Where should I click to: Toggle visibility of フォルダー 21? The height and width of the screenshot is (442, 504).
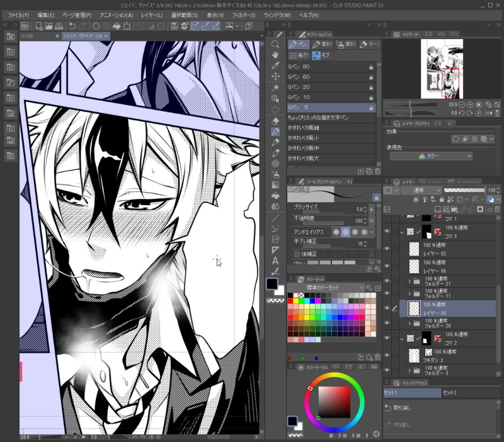[x=387, y=281]
